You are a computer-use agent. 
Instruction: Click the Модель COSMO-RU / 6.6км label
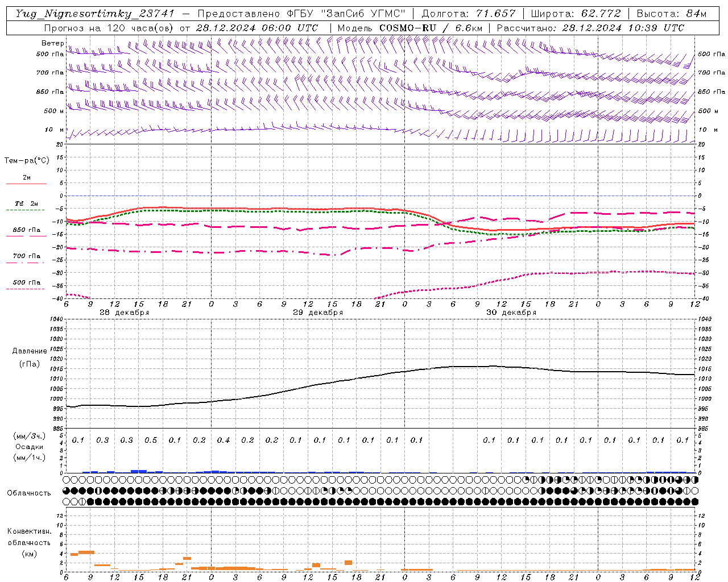[410, 28]
